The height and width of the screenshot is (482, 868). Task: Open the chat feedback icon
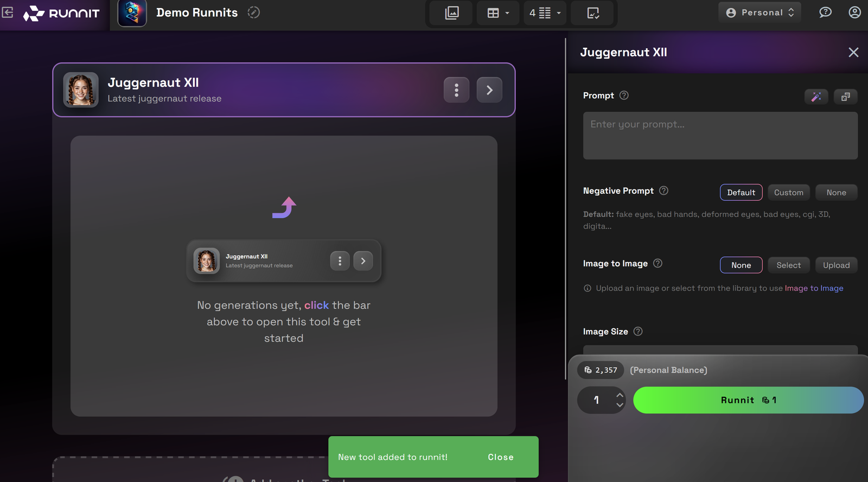tap(825, 12)
